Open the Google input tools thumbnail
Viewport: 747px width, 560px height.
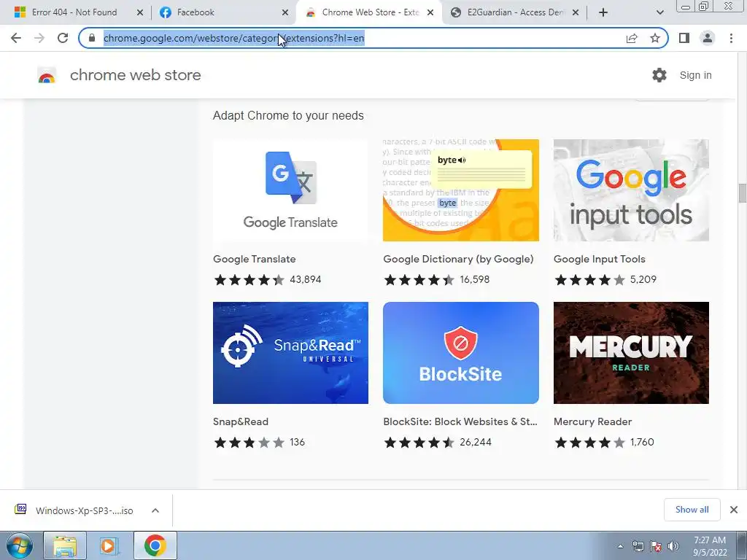[x=631, y=190]
